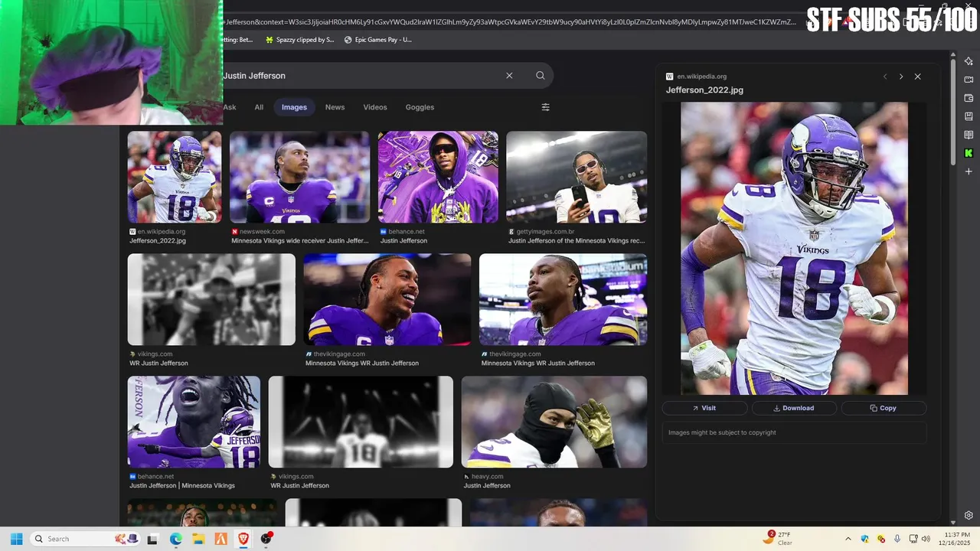Go to previous image in preview panel
Image resolution: width=980 pixels, height=551 pixels.
click(x=885, y=77)
